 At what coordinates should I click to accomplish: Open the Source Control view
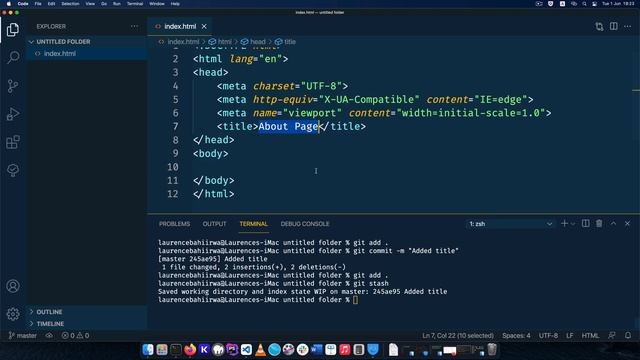[x=13, y=86]
